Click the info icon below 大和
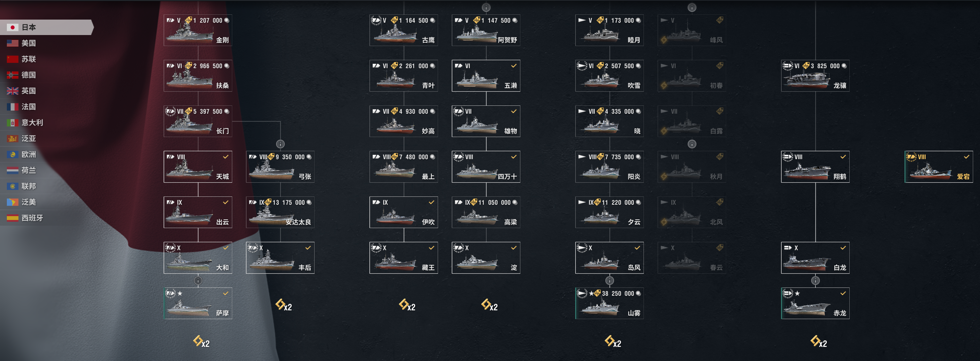This screenshot has height=361, width=980. (x=198, y=281)
